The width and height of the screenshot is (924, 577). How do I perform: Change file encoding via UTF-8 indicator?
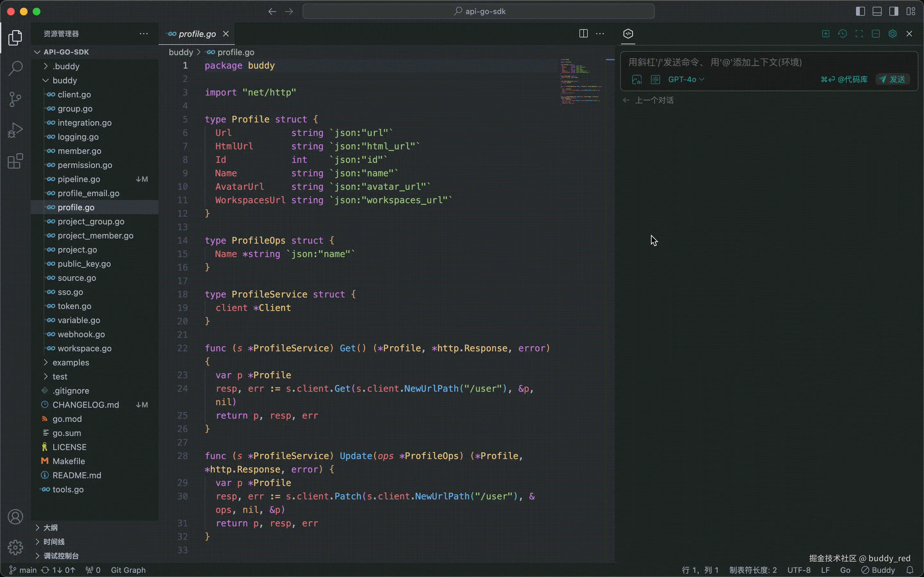(798, 570)
